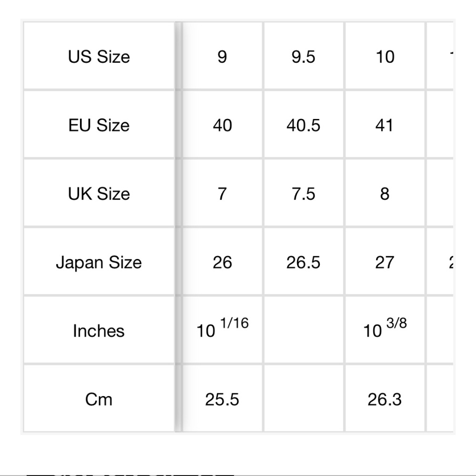Screen dimensions: 476x476
Task: Click the UK Size row header
Action: 99,194
